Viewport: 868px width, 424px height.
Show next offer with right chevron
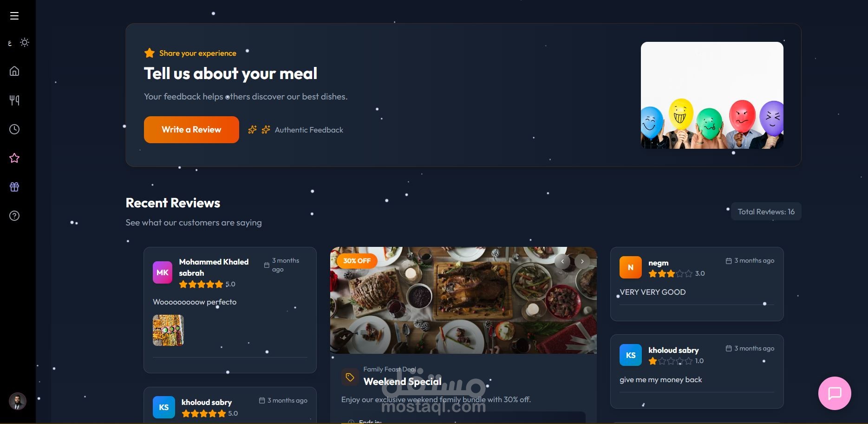tap(582, 261)
